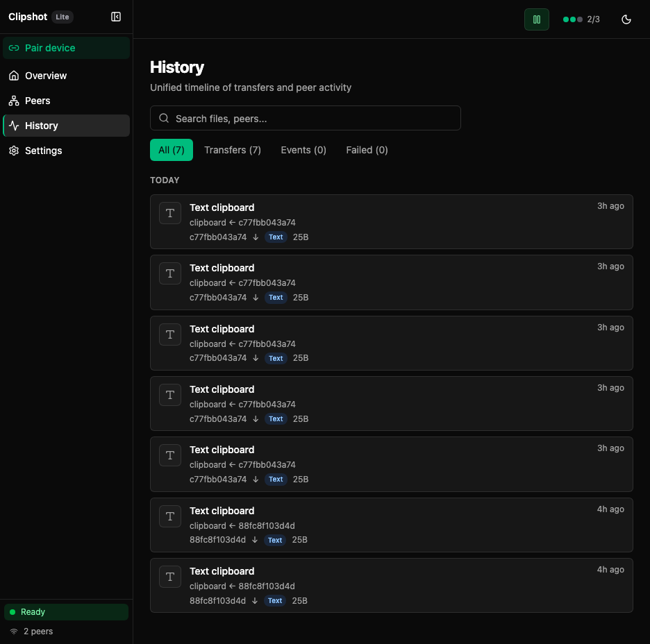The width and height of the screenshot is (650, 644).
Task: Click the magnifier icon in the search bar
Action: (164, 118)
